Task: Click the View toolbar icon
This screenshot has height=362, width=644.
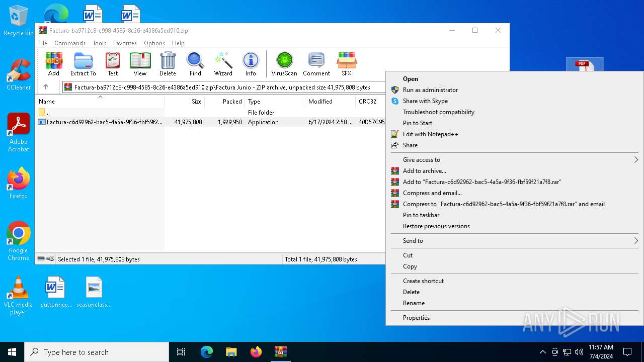Action: (140, 64)
